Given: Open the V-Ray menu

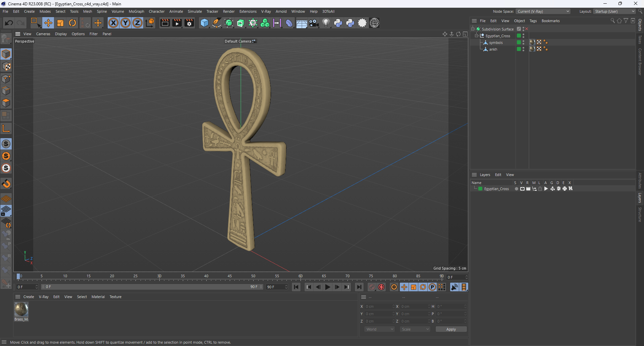Looking at the screenshot, I should (x=266, y=11).
